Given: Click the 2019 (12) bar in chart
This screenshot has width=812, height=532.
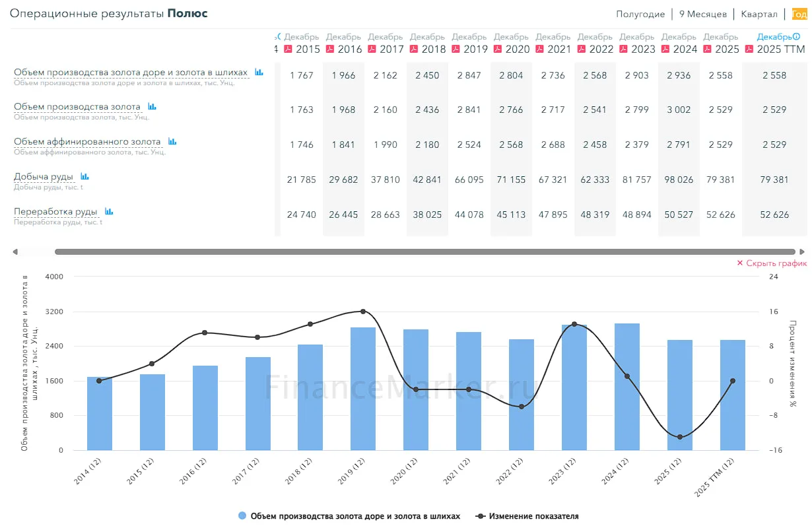Looking at the screenshot, I should pyautogui.click(x=363, y=389).
